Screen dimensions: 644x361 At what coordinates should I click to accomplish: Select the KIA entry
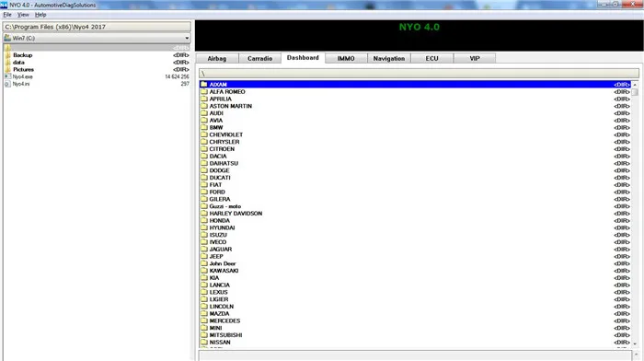[415, 278]
